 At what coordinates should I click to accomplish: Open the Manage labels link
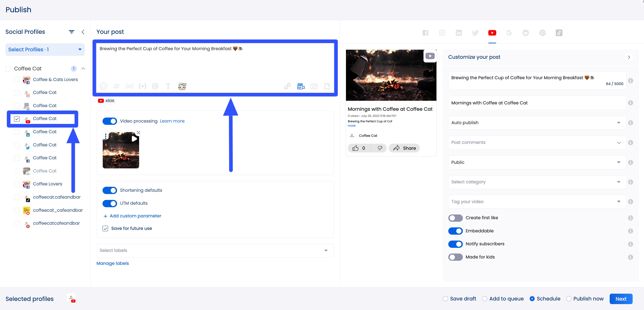tap(113, 263)
